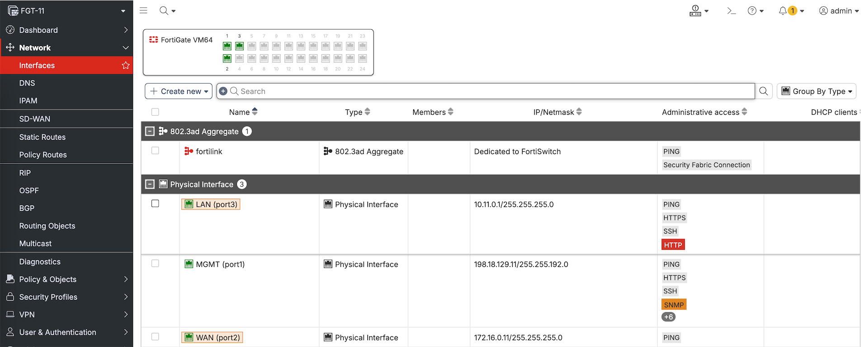Add a search filter with plus icon
The width and height of the screenshot is (868, 347).
click(x=223, y=91)
